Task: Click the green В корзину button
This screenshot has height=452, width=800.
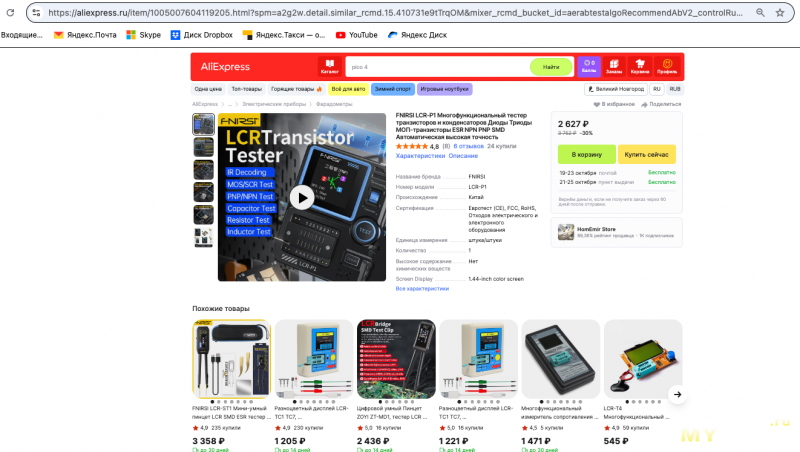Action: (x=586, y=155)
